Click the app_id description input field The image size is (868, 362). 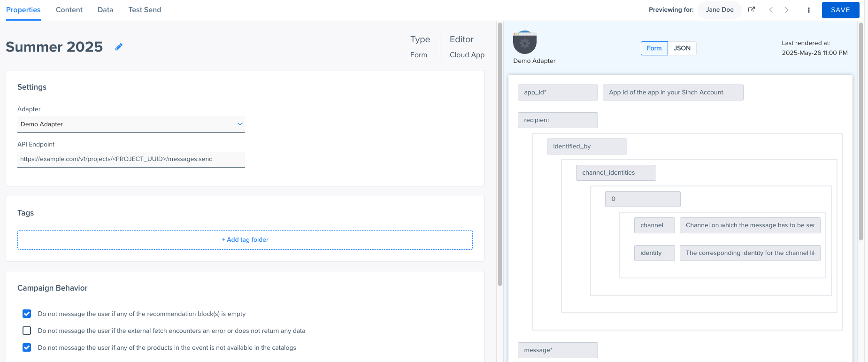[673, 92]
